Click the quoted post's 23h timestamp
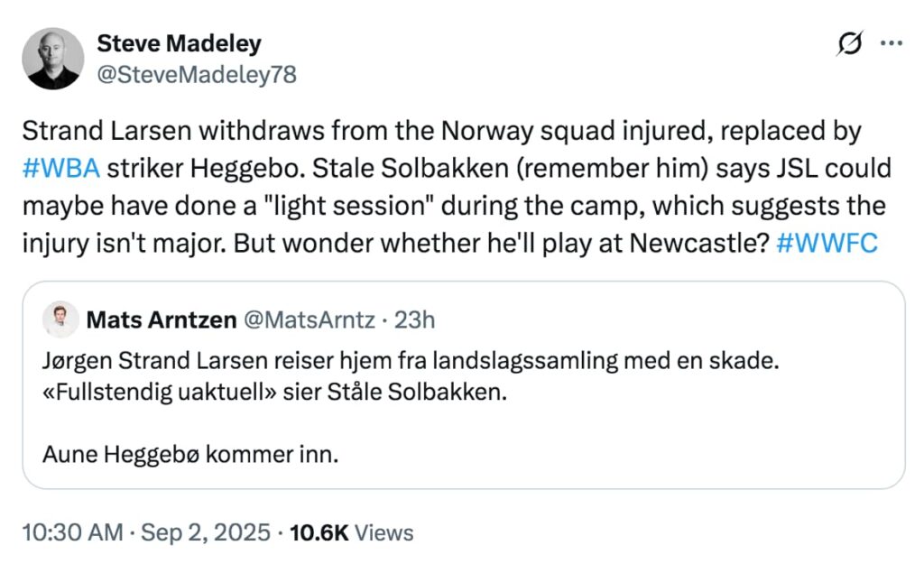Image resolution: width=924 pixels, height=564 pixels. click(x=417, y=319)
